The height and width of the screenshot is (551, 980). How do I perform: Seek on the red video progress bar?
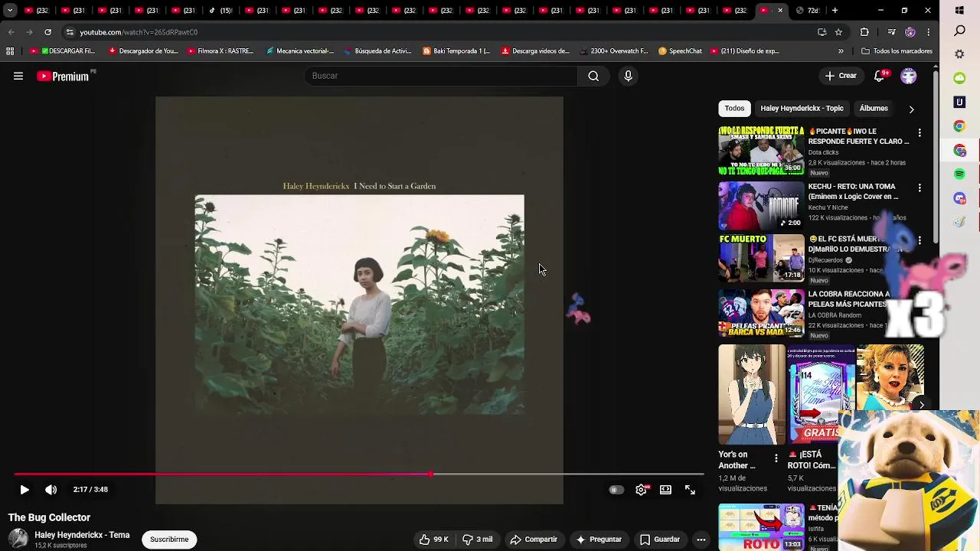click(x=358, y=474)
